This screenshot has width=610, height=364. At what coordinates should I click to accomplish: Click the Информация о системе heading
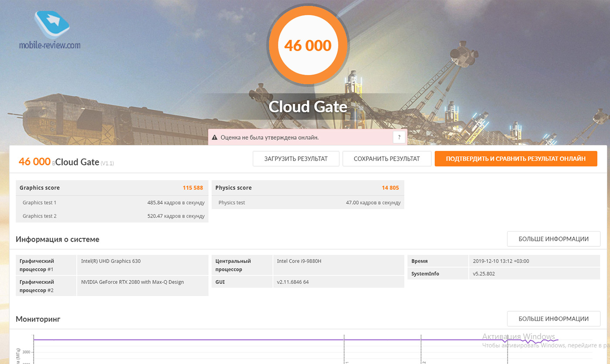(58, 239)
